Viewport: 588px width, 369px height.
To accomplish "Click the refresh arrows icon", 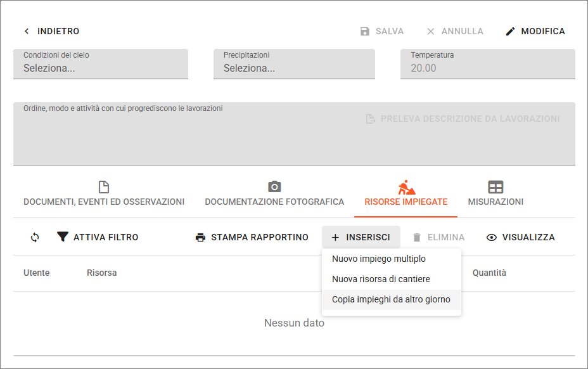I will pyautogui.click(x=35, y=238).
